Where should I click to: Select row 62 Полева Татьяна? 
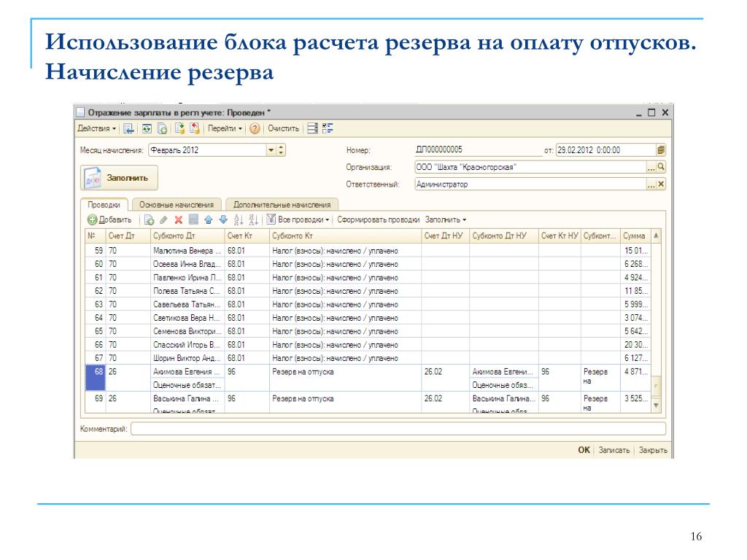tap(368, 291)
